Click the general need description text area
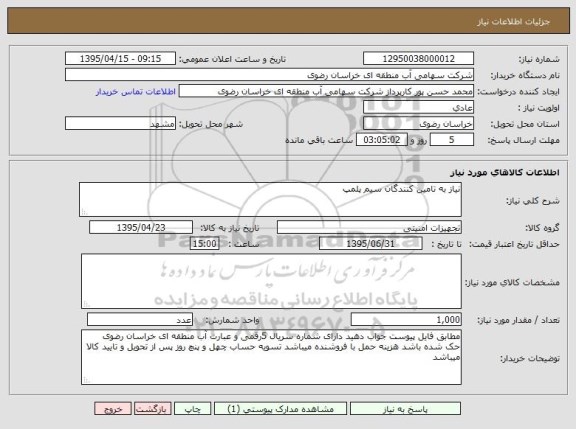This screenshot has width=576, height=429. click(270, 199)
